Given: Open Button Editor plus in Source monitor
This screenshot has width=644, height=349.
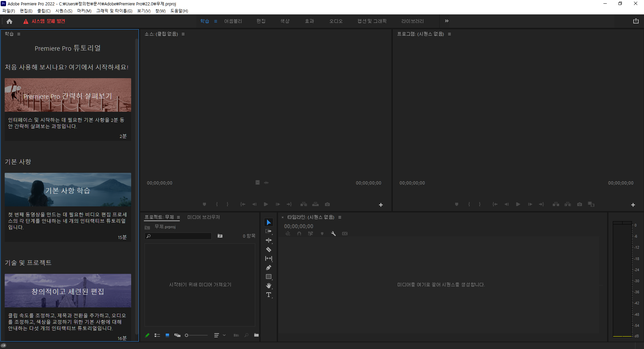Looking at the screenshot, I should point(381,205).
